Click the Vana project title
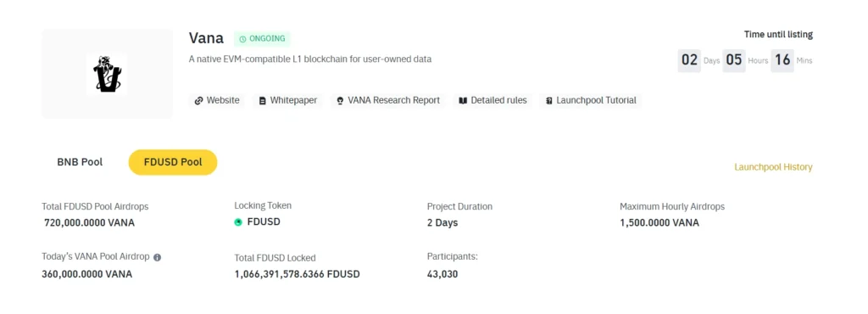The image size is (868, 314). [x=207, y=38]
